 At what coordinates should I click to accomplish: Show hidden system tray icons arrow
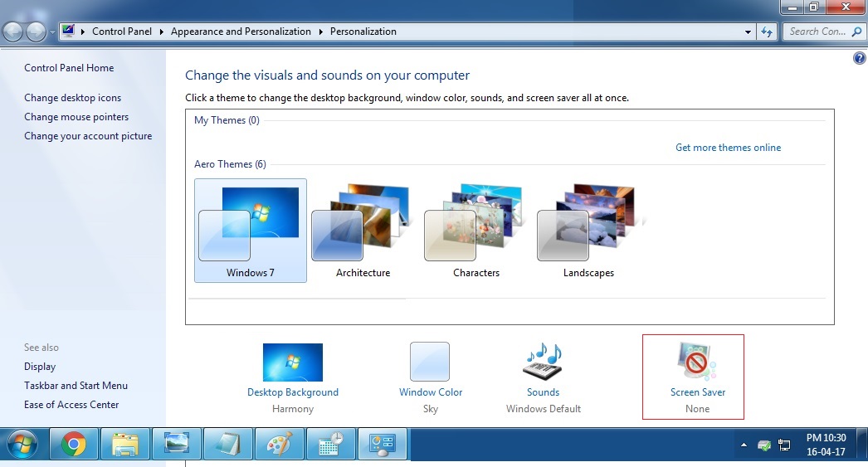click(x=744, y=445)
